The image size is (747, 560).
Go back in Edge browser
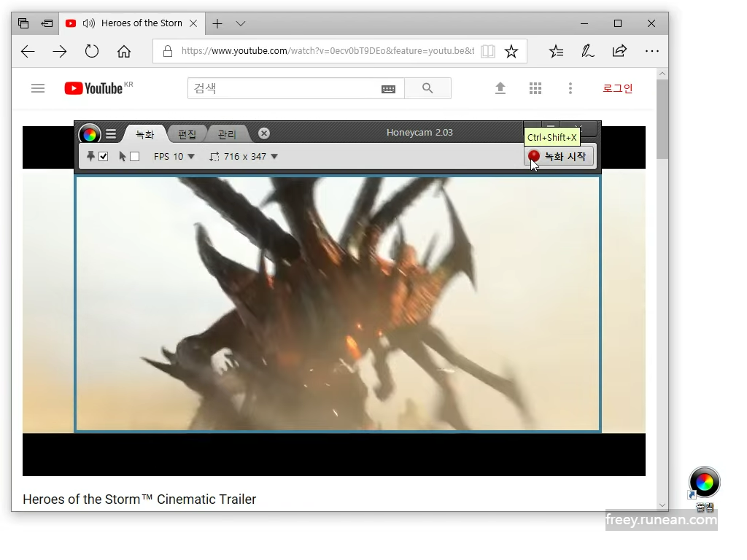(x=28, y=52)
